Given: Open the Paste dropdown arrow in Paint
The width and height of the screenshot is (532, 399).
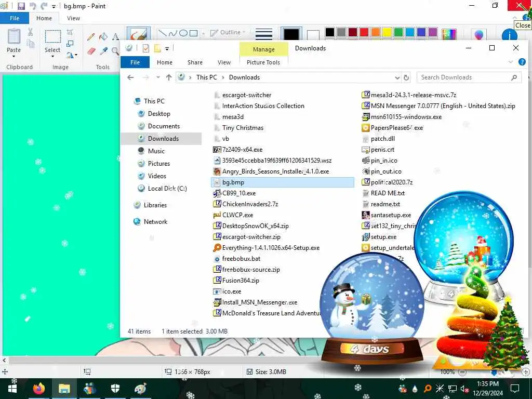Looking at the screenshot, I should pos(14,56).
